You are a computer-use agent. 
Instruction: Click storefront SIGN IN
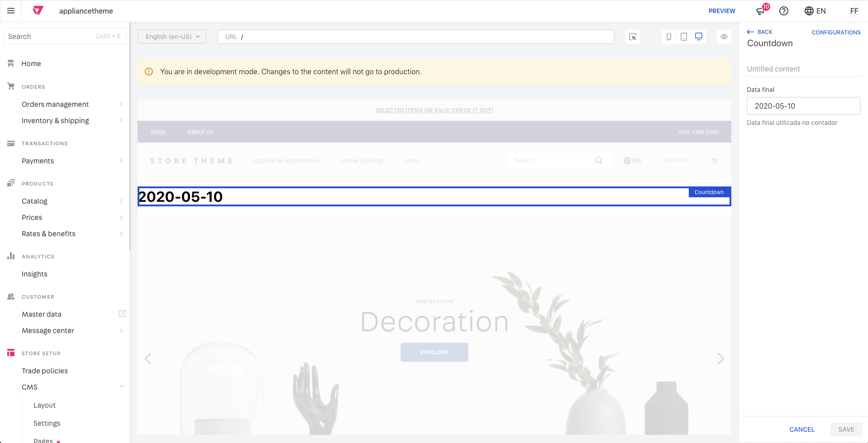tap(675, 161)
